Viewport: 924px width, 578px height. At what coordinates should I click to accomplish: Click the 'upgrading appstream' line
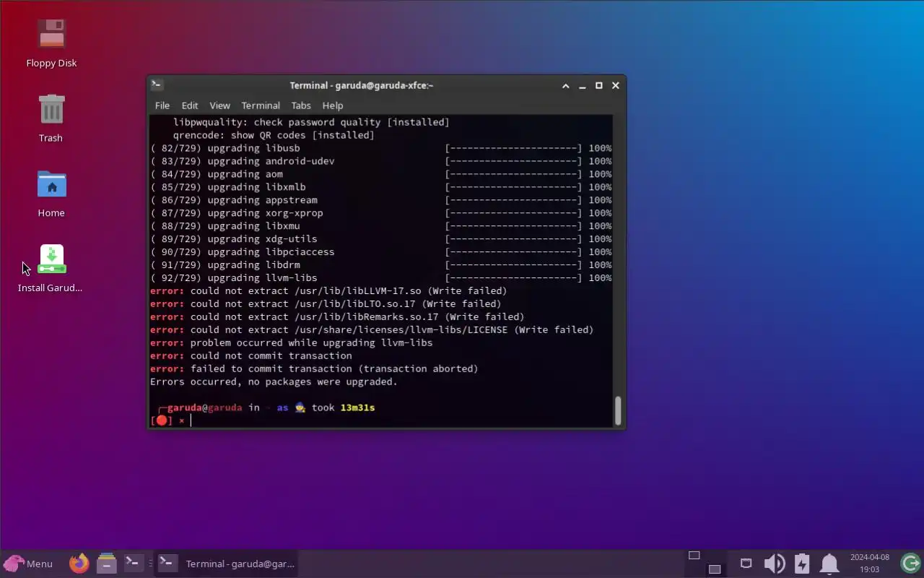(x=380, y=200)
